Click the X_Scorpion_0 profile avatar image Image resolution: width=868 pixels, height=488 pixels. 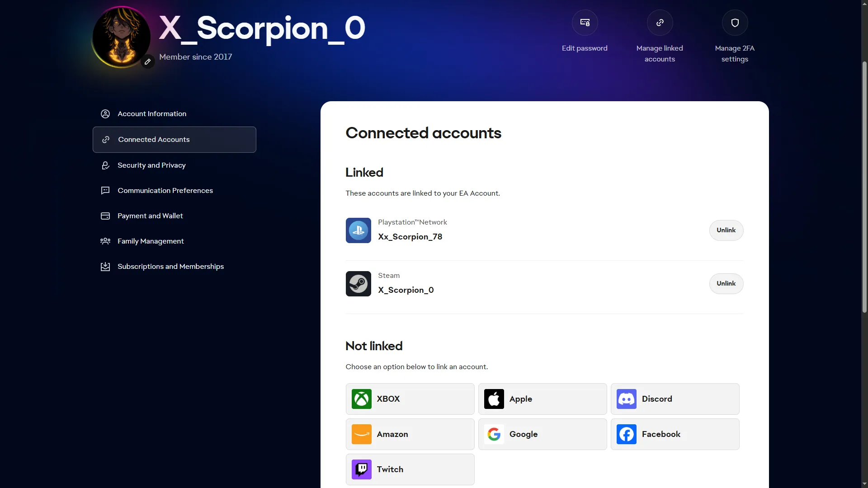pyautogui.click(x=121, y=37)
